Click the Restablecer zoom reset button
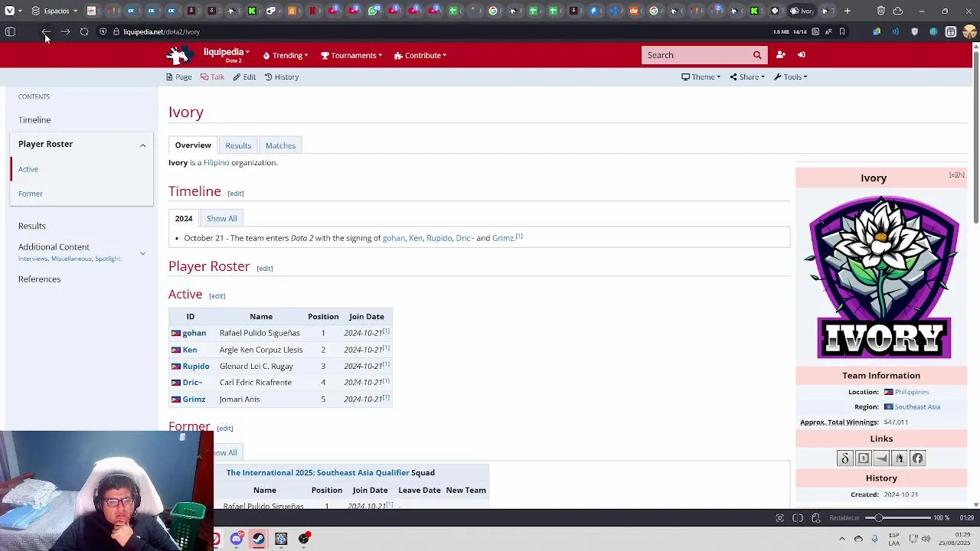The width and height of the screenshot is (980, 551). coord(844,518)
